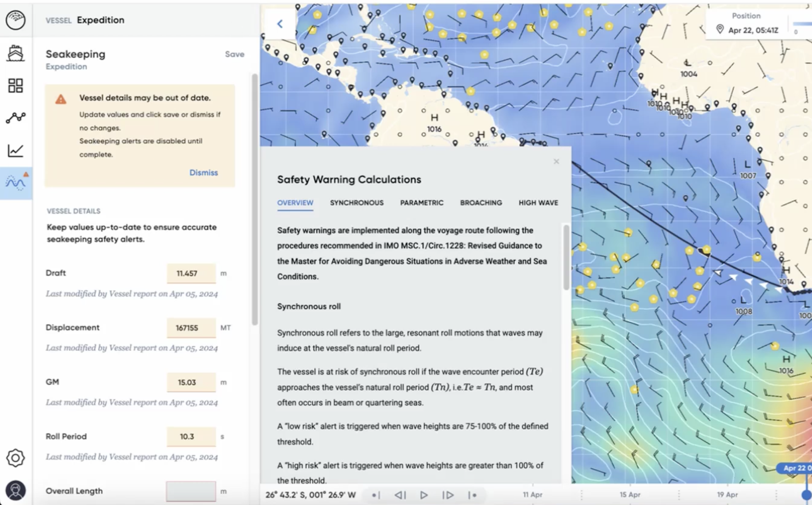Viewport: 812px width, 505px height.
Task: Click the VESSEL Expedition header title
Action: (x=85, y=20)
